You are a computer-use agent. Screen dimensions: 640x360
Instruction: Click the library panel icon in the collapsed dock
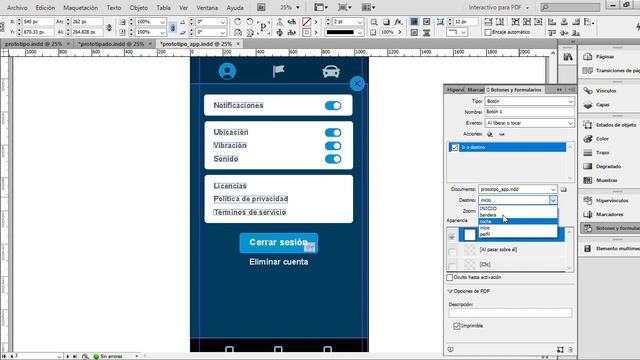point(568,57)
